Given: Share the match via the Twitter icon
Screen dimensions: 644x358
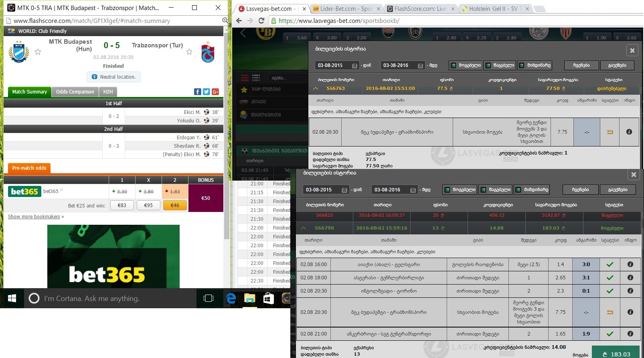Looking at the screenshot, I should [207, 92].
